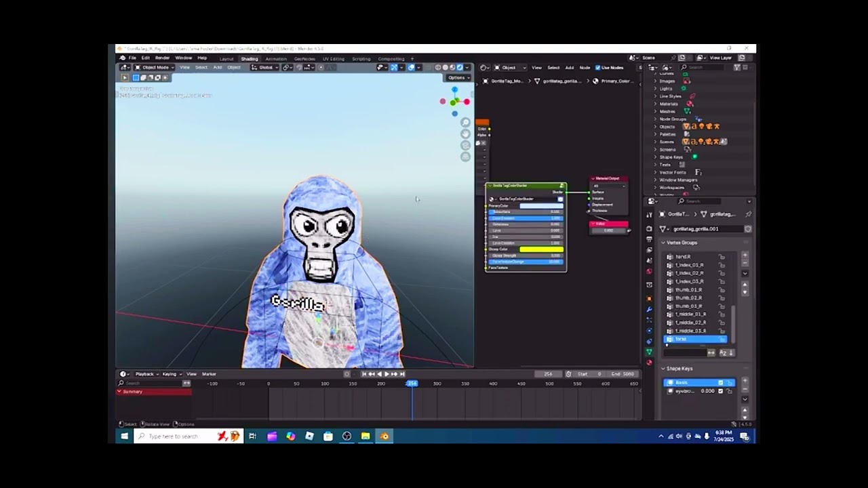
Task: Open the viewport Options dropdown
Action: pos(459,77)
